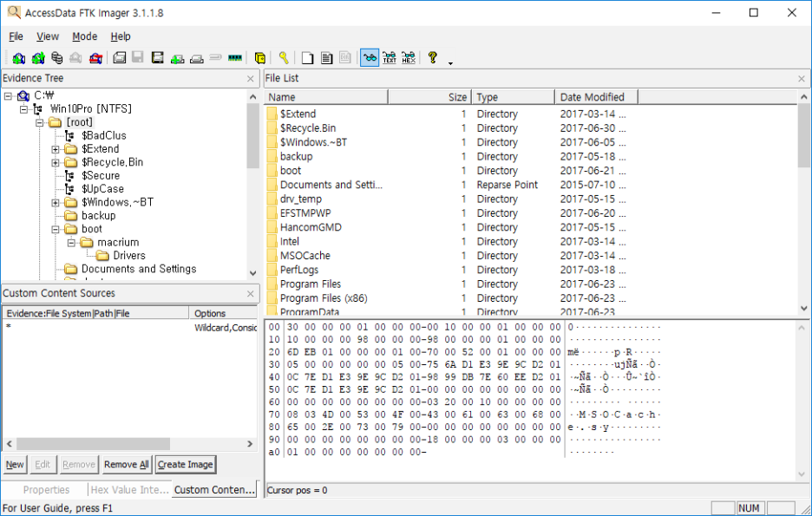Collapse the [root] folder node
Screen dimensions: 812x516
click(x=39, y=122)
